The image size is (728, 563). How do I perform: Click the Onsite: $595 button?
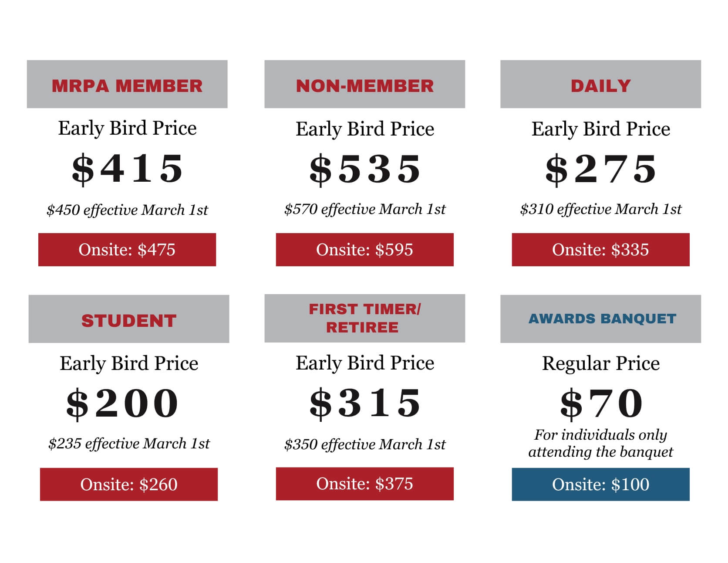(364, 250)
